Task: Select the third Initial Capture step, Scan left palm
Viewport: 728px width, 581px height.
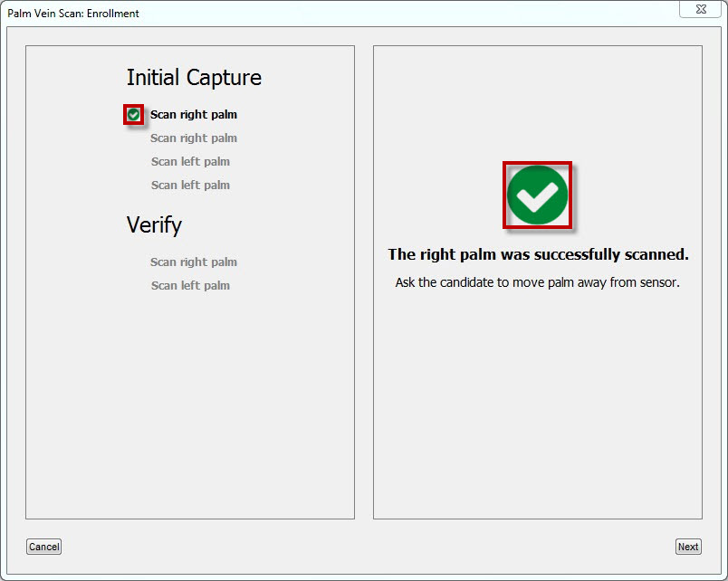Action: click(190, 162)
